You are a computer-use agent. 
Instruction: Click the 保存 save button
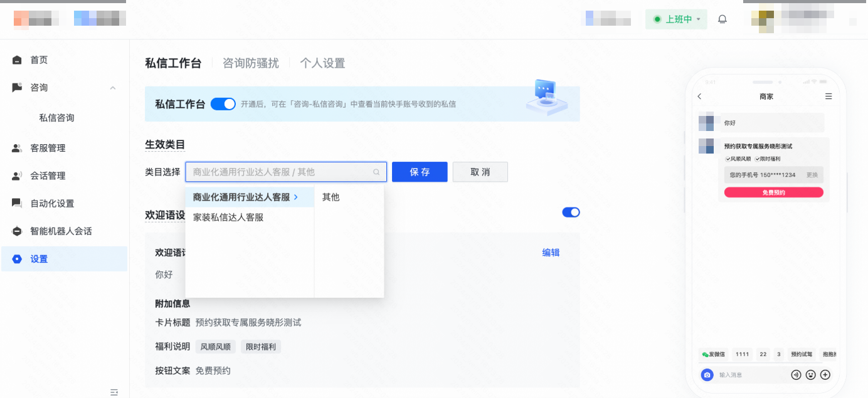pyautogui.click(x=420, y=172)
